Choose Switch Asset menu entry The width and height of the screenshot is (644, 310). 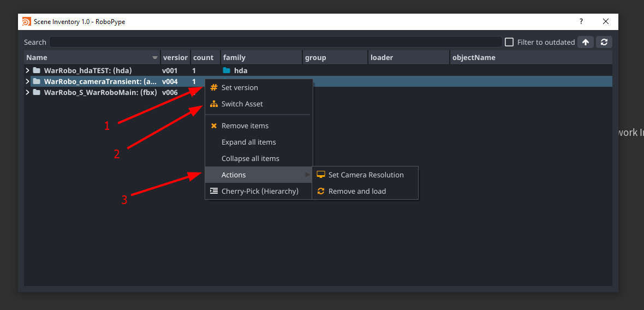259,104
